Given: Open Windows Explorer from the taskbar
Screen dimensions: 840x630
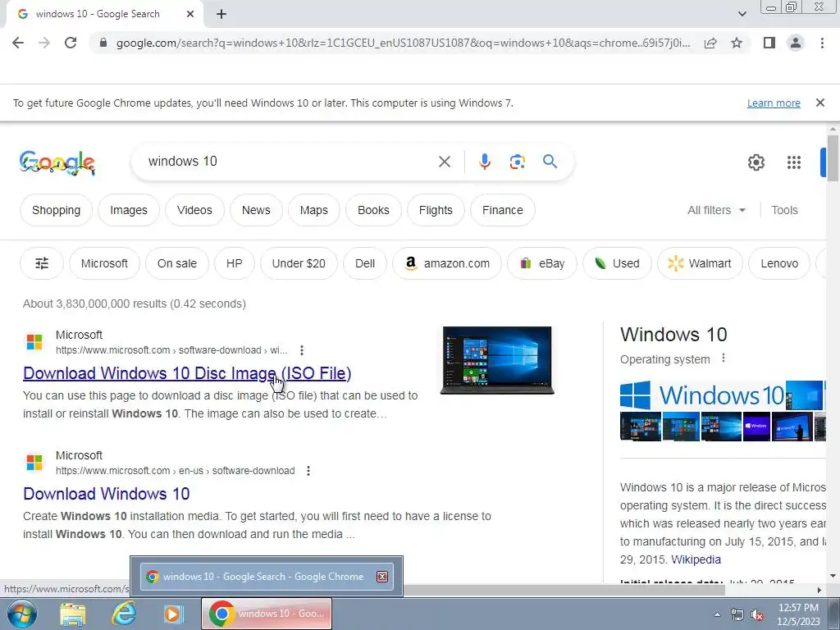Looking at the screenshot, I should [73, 614].
